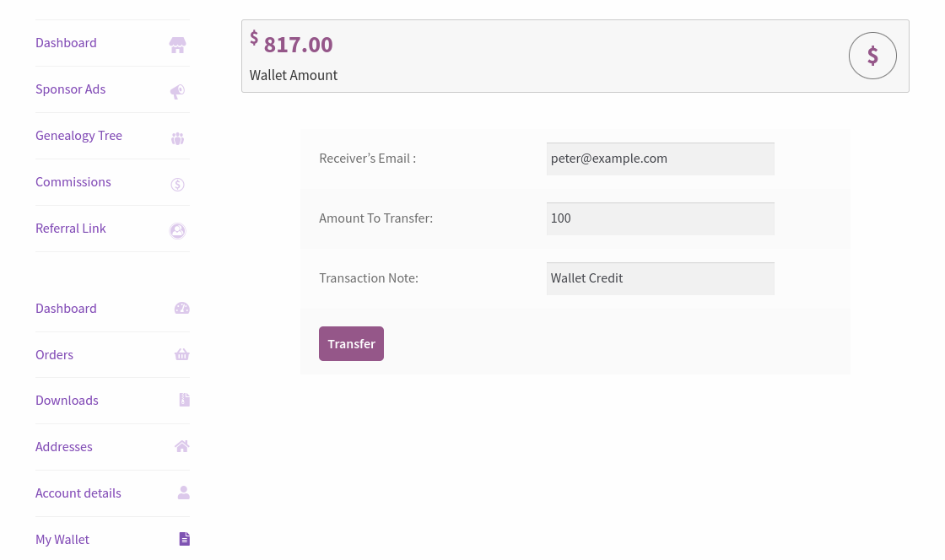The width and height of the screenshot is (945, 560).
Task: Open the Sponsor Ads page
Action: (x=70, y=89)
